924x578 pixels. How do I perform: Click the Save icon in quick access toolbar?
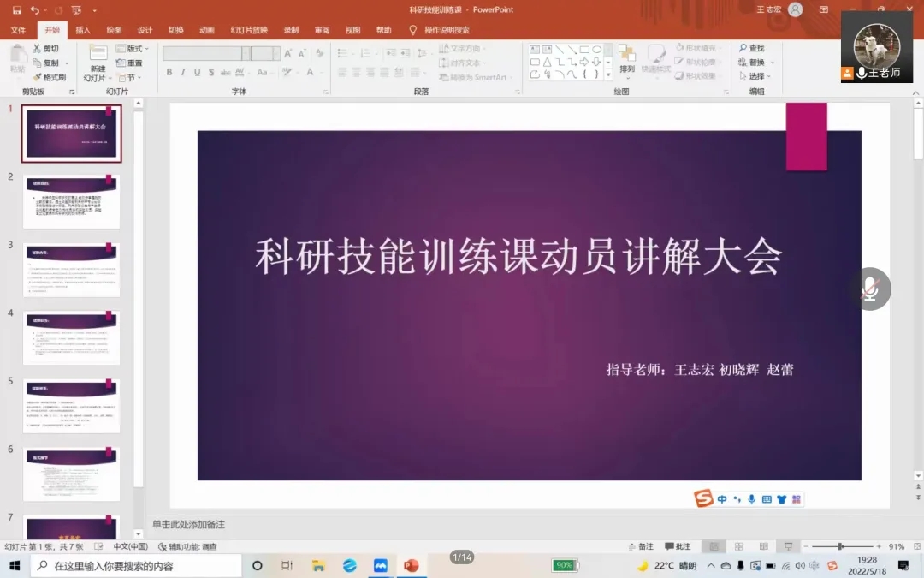click(x=16, y=10)
